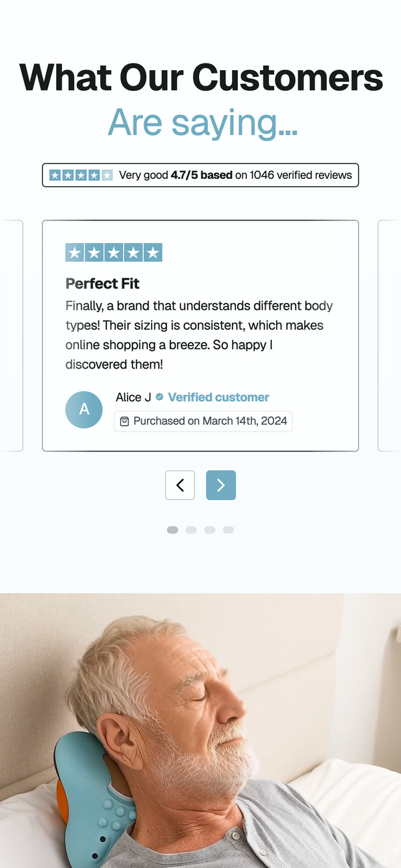
Task: Click the partially visible review card on the right edge
Action: click(x=390, y=335)
